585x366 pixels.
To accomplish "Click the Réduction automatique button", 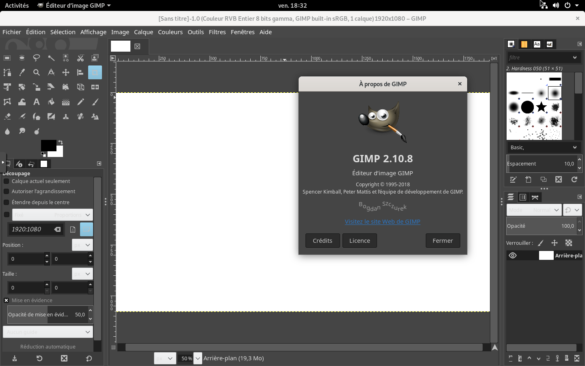I will coord(48,347).
